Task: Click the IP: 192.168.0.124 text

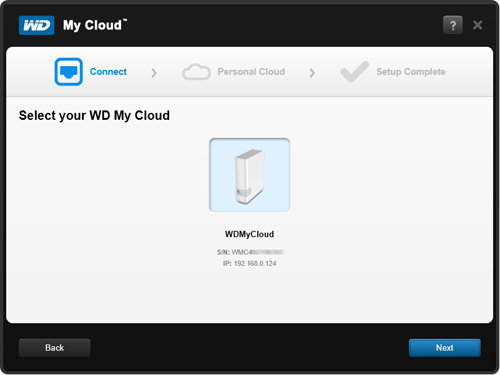Action: 250,263
